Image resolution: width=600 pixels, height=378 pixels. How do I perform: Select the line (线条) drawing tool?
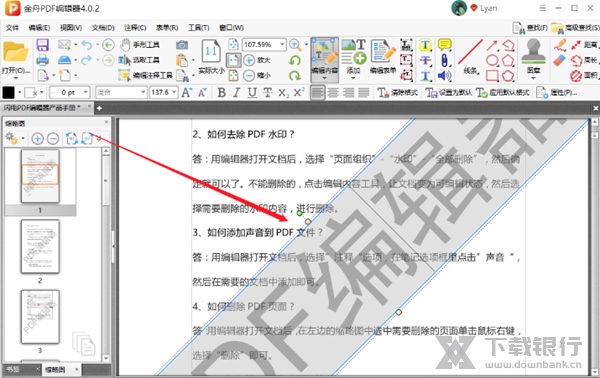[x=470, y=57]
